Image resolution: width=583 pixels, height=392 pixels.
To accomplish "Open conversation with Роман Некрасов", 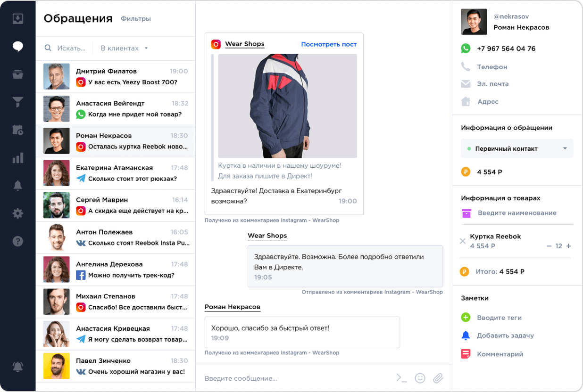I will (x=116, y=141).
